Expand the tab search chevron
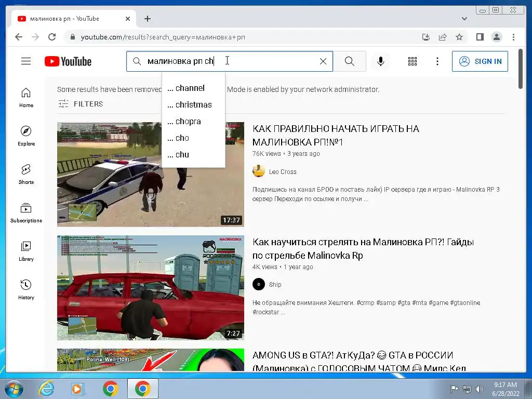This screenshot has width=532, height=399. click(464, 19)
